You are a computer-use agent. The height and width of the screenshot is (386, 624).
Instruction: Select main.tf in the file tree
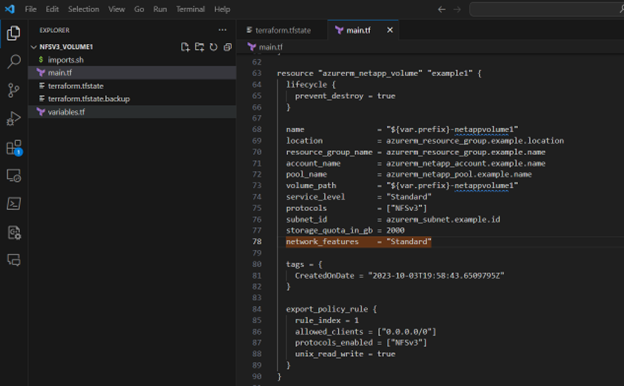132,72
